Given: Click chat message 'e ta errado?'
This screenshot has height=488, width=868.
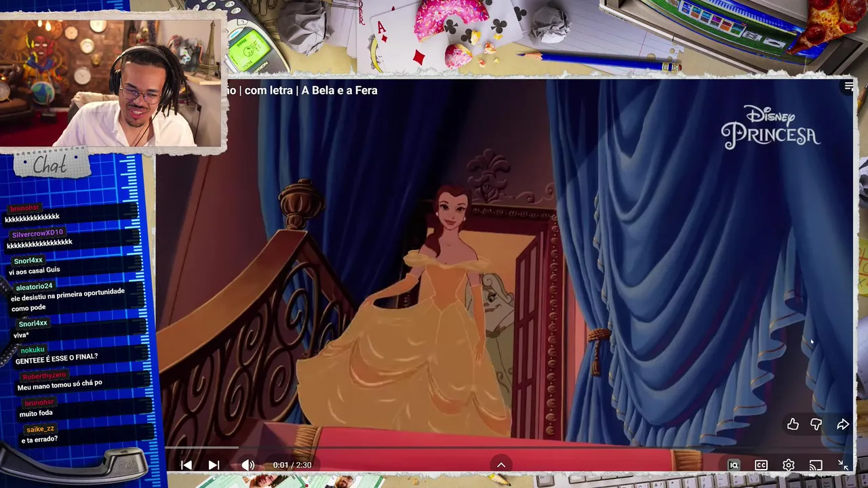Looking at the screenshot, I should [39, 439].
